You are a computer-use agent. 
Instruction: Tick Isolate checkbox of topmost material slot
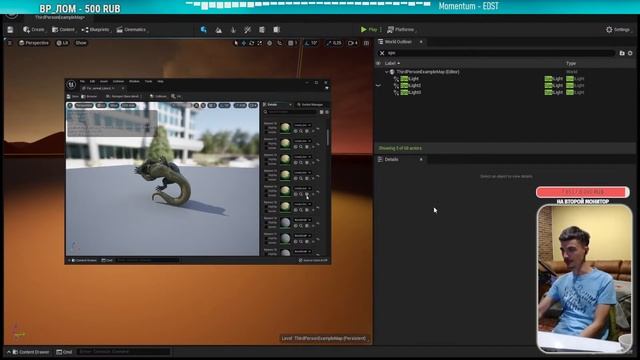point(266,131)
